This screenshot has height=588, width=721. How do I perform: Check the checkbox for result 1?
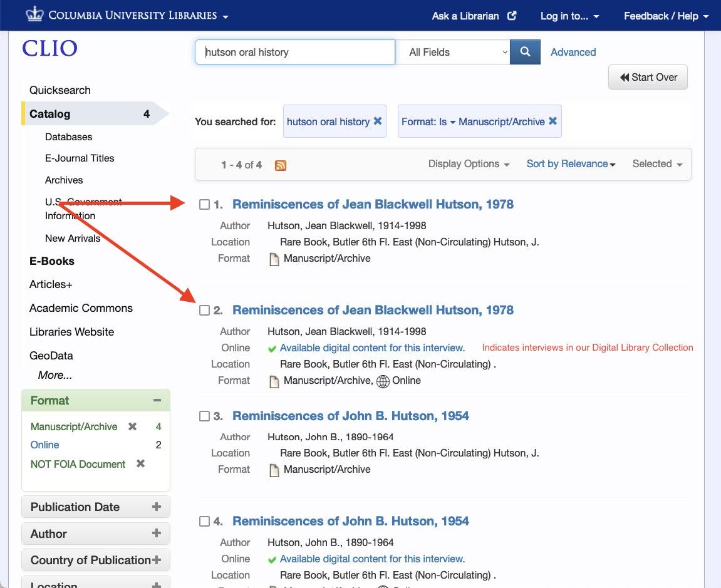[204, 204]
